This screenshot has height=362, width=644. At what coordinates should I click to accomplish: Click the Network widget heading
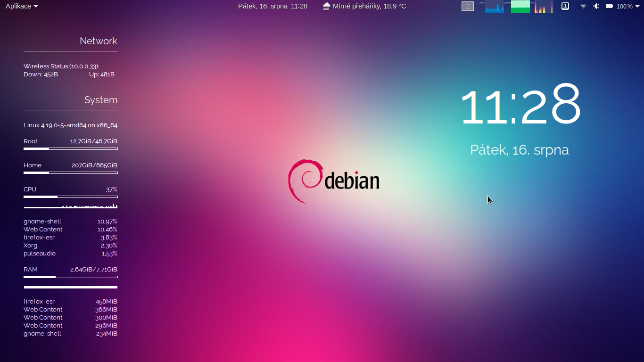pyautogui.click(x=98, y=41)
